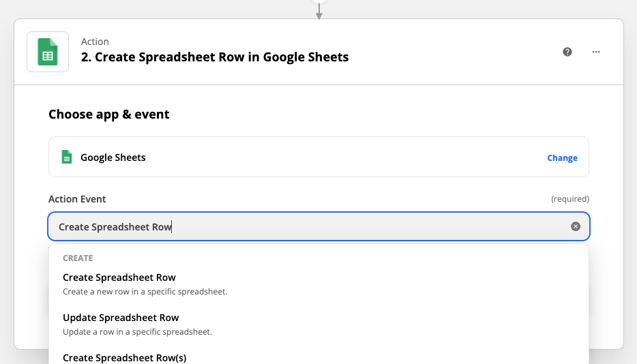Click the small Google Sheets app icon

click(67, 157)
